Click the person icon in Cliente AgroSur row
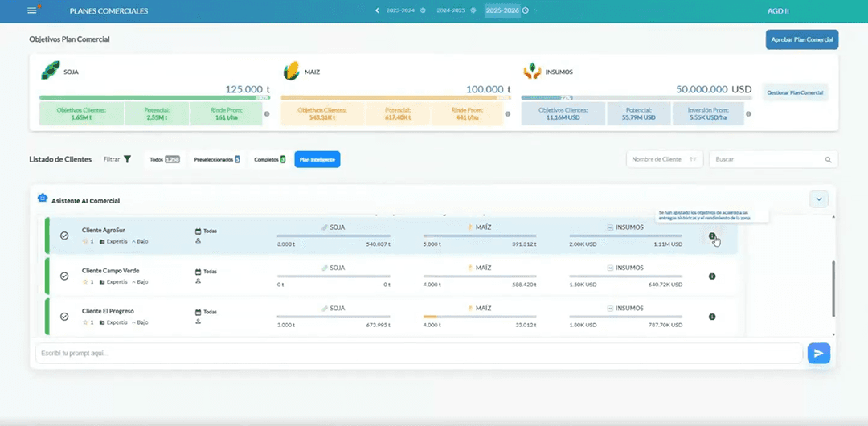The image size is (868, 426). click(x=199, y=240)
